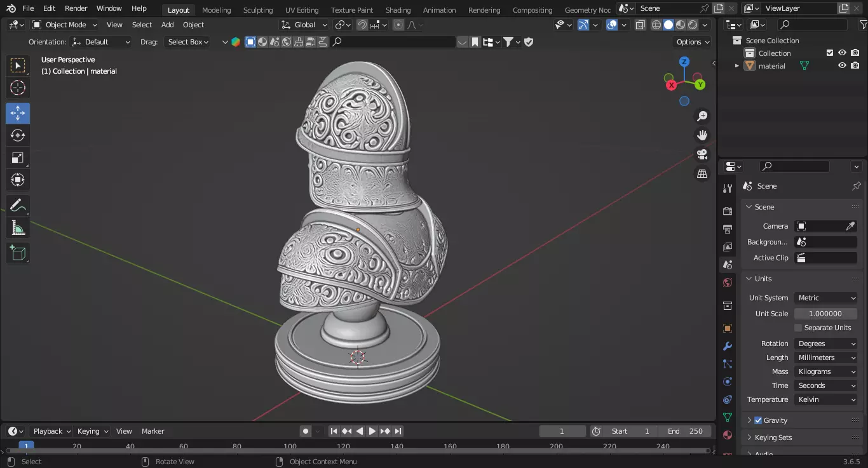Open the File menu
This screenshot has width=868, height=468.
click(28, 8)
